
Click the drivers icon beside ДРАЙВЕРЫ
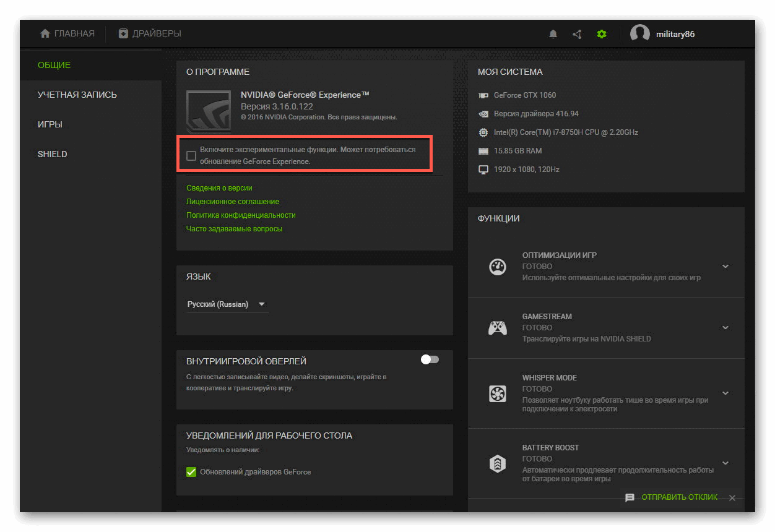tap(124, 33)
